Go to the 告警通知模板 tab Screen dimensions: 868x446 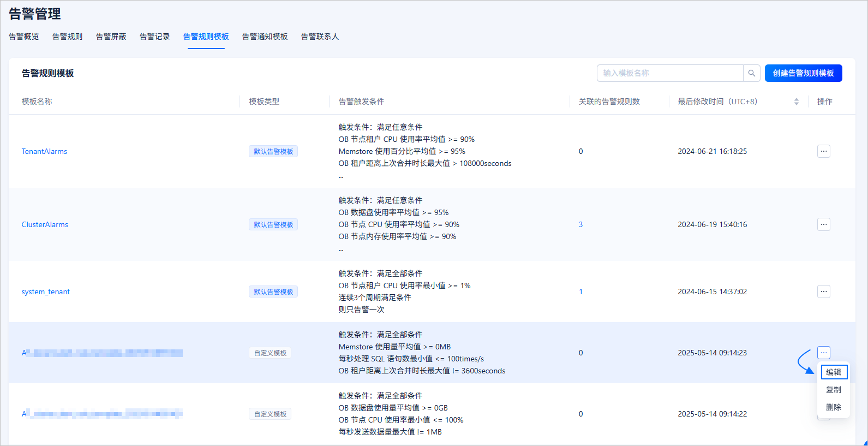[265, 37]
